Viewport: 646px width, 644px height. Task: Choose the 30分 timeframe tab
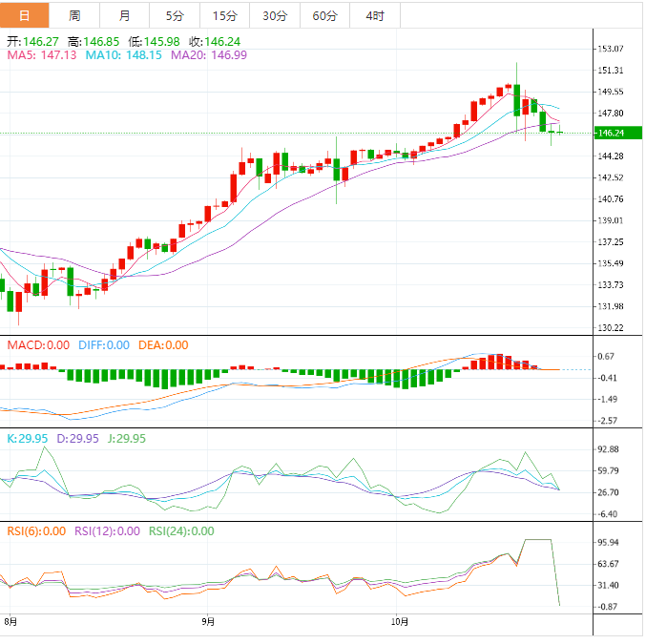[x=274, y=15]
